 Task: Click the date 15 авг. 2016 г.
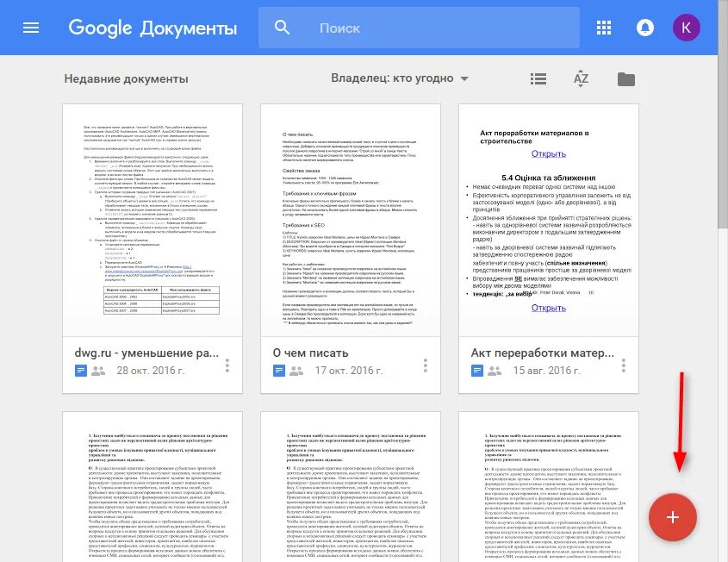pos(546,371)
